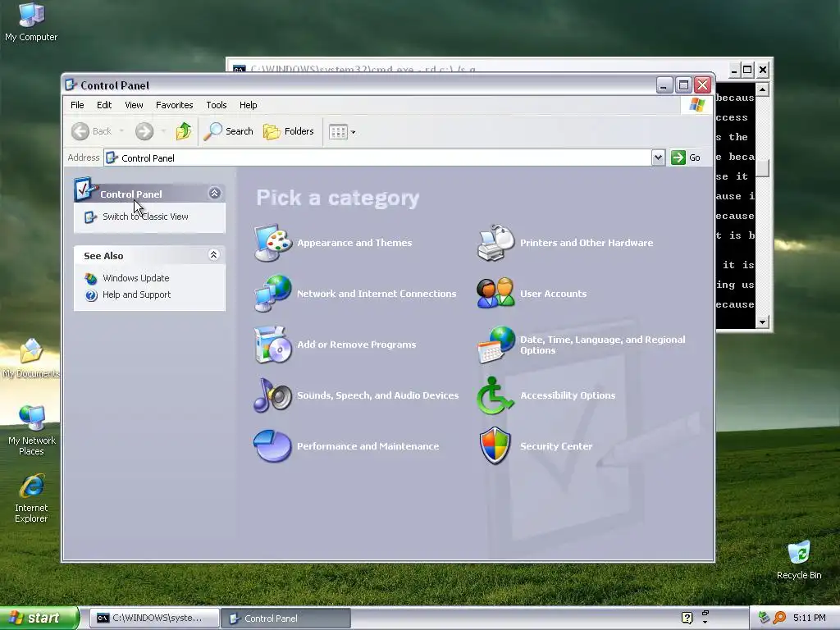
Task: Open the Forward history dropdown arrow
Action: pyautogui.click(x=163, y=131)
